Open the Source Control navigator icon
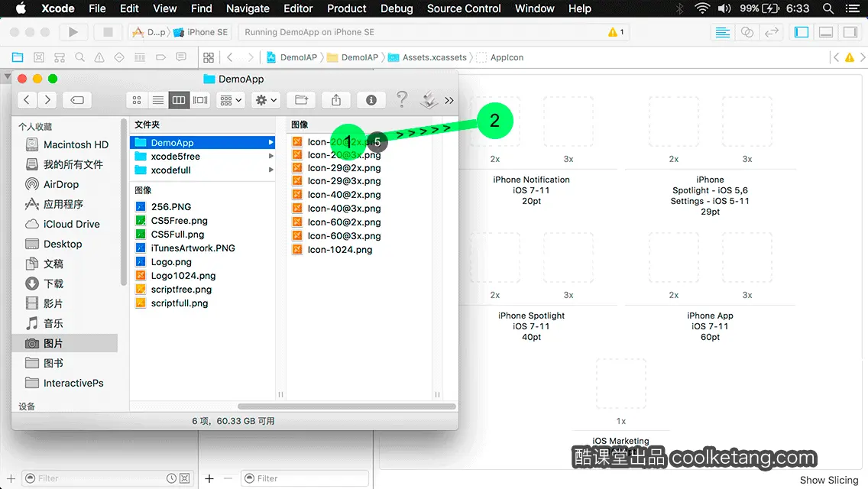Screen dimensions: 868x489 (x=39, y=57)
